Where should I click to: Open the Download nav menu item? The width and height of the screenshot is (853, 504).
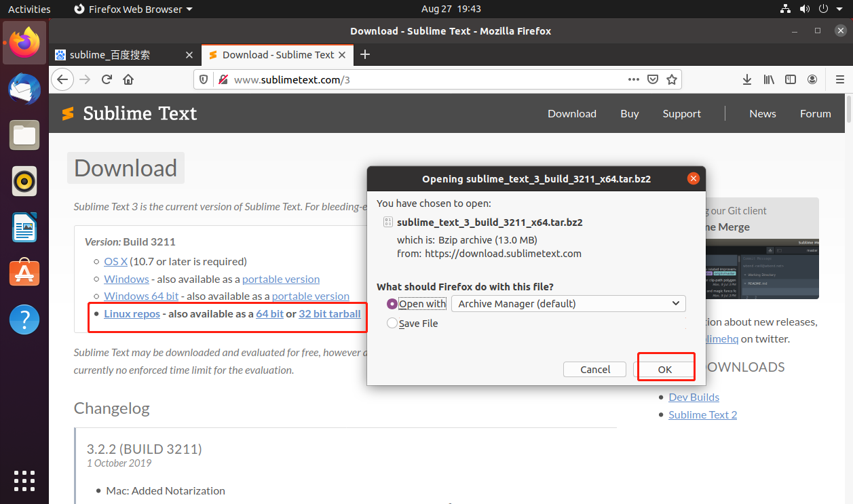(572, 113)
